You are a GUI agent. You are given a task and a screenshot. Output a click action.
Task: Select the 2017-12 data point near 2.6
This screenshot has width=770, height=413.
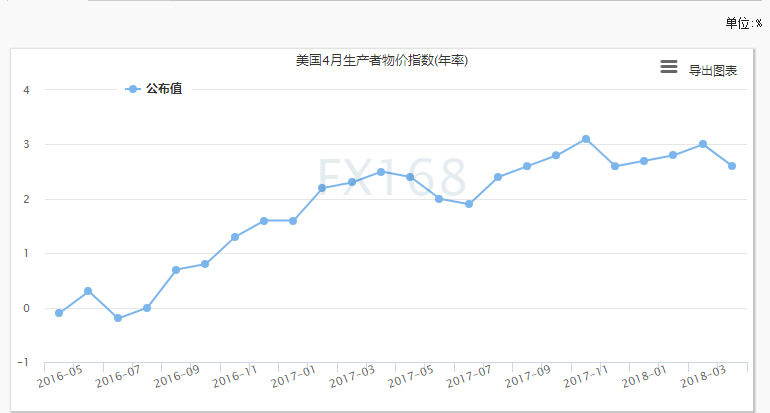point(615,166)
